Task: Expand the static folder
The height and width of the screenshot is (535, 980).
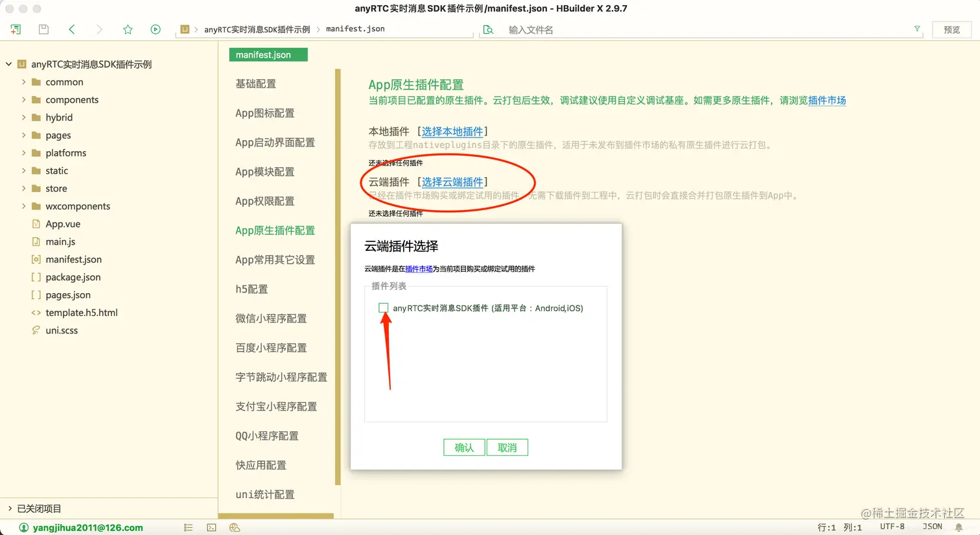Action: coord(24,171)
